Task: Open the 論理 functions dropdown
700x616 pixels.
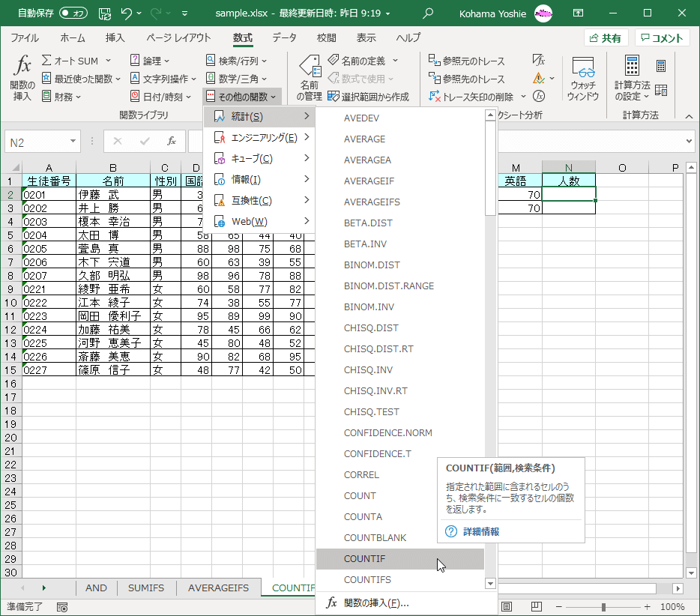Action: [150, 61]
